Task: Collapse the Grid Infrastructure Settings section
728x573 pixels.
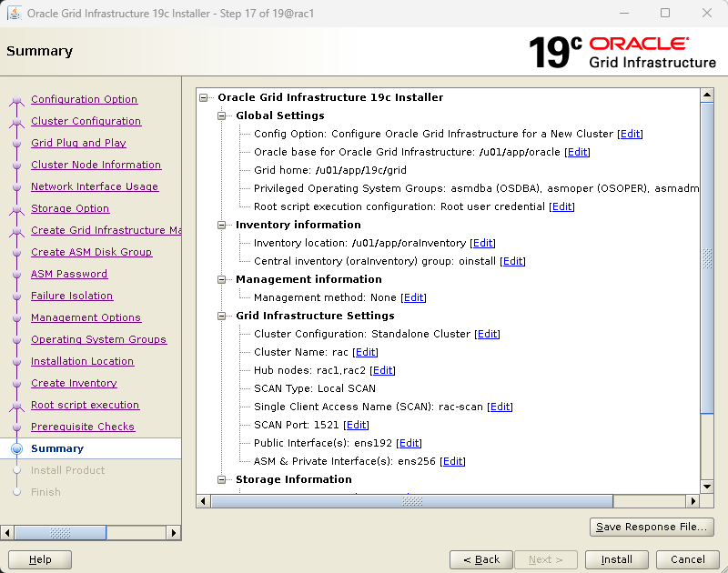Action: point(221,316)
